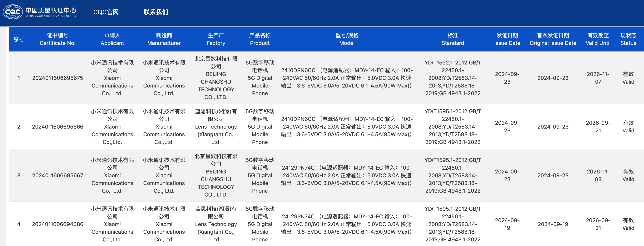Click row 1 status 有效 Valid

pos(628,78)
